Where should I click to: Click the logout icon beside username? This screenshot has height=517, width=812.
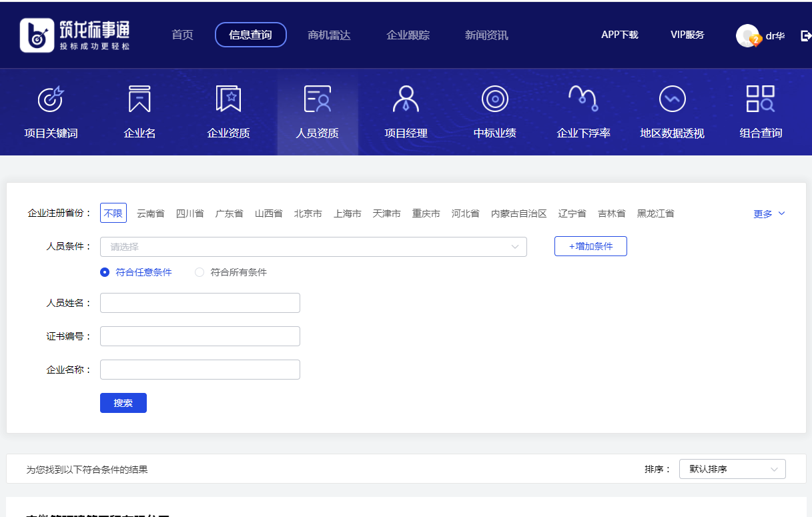tap(805, 36)
